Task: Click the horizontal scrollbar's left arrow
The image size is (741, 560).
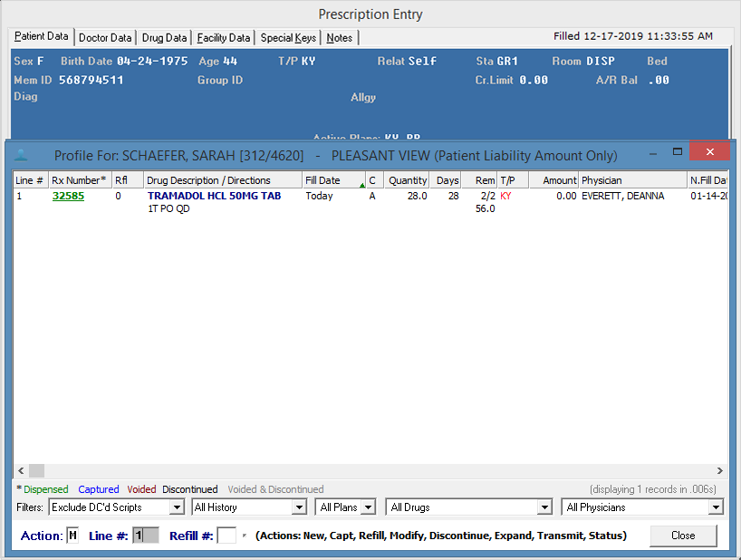Action: 21,470
